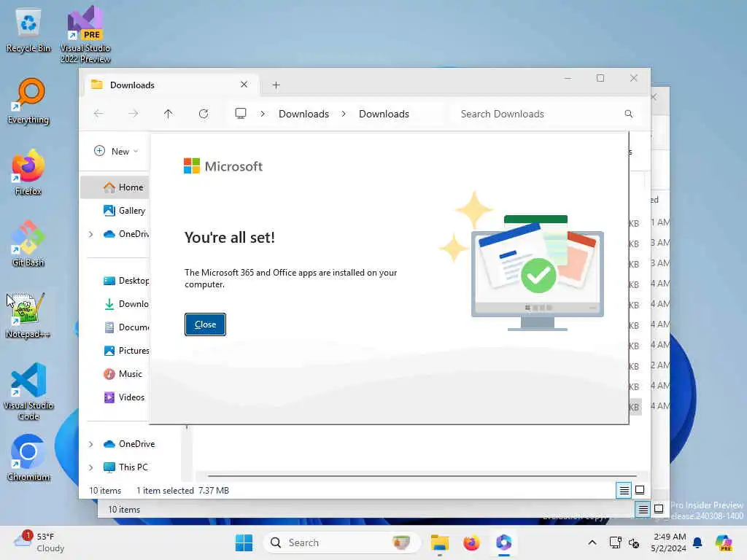Viewport: 747px width, 560px height.
Task: Open the clock showing 2:49 AM
Action: (x=669, y=542)
